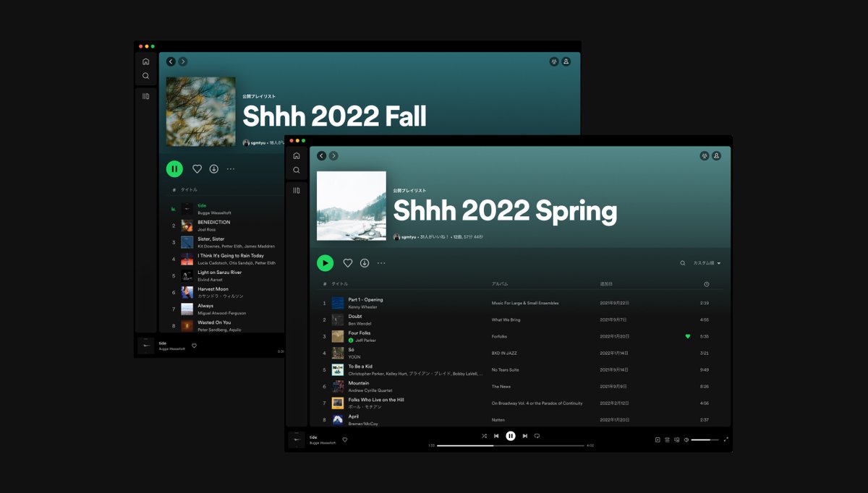Open friend activity icon in Spring window

pos(705,155)
